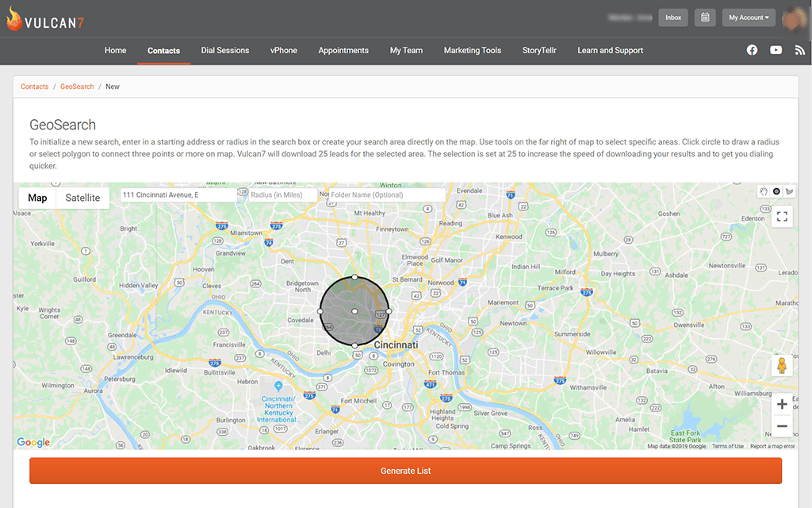Open Dial Sessions

tap(225, 50)
